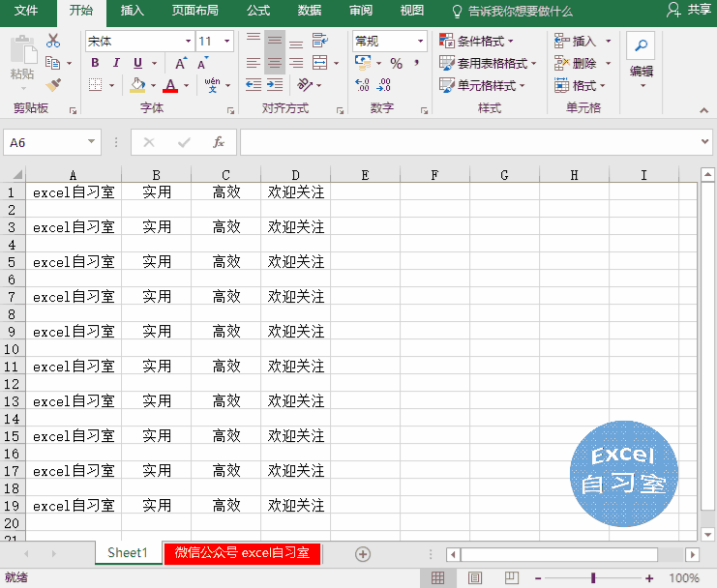Expand the Name Box dropdown arrow
The image size is (717, 588).
point(92,141)
